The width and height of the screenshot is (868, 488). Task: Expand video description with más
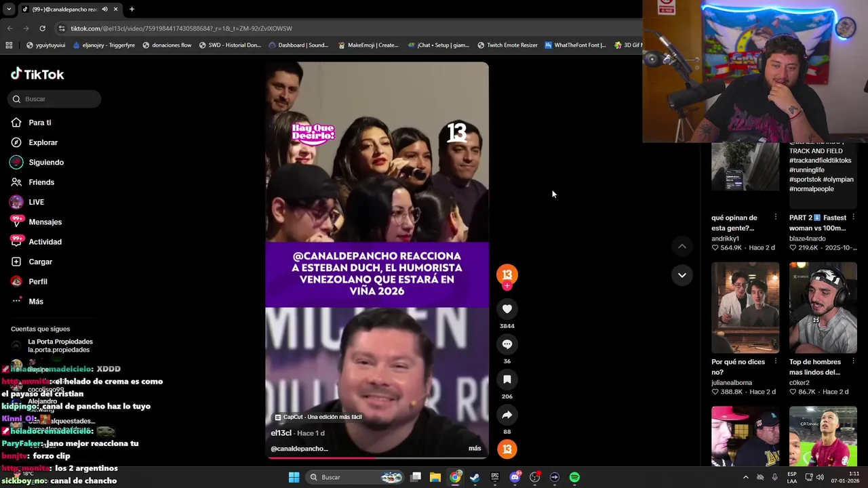[x=475, y=449]
